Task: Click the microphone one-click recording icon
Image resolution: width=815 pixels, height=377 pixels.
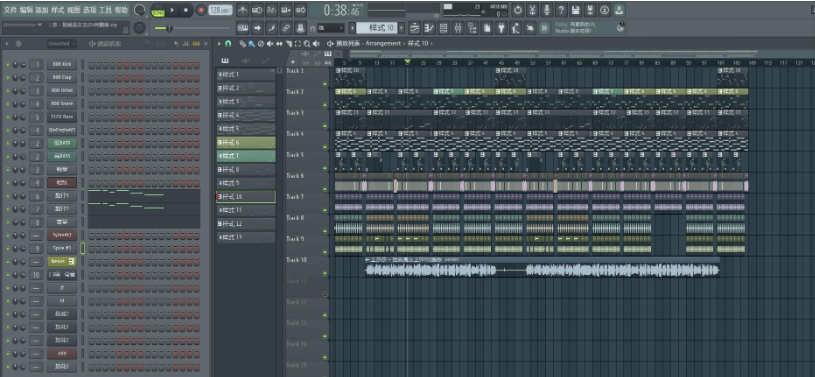Action: coord(547,10)
